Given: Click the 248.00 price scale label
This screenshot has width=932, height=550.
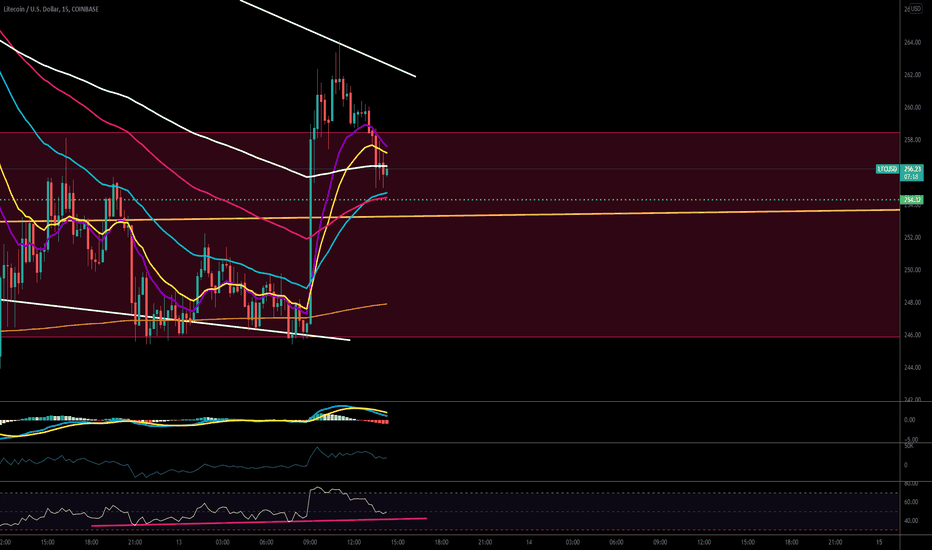Looking at the screenshot, I should point(912,303).
